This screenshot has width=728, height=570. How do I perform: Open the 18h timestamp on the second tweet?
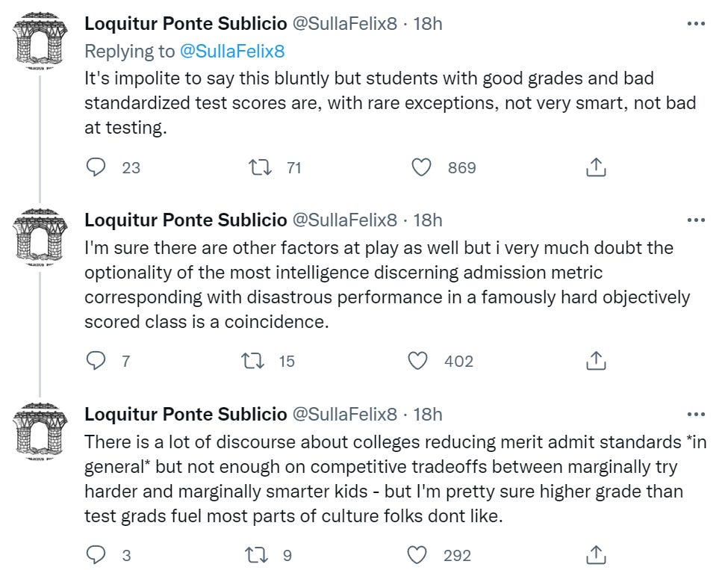(427, 220)
